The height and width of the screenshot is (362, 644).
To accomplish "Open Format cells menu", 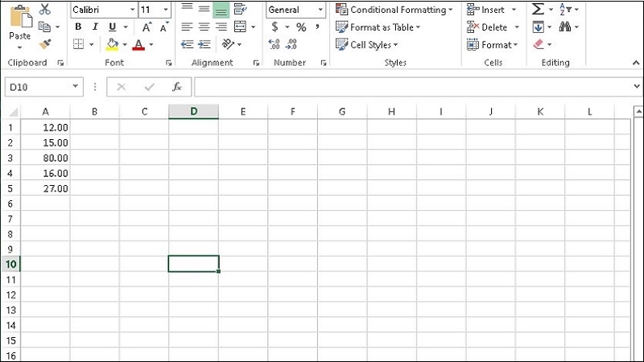I will pos(493,44).
